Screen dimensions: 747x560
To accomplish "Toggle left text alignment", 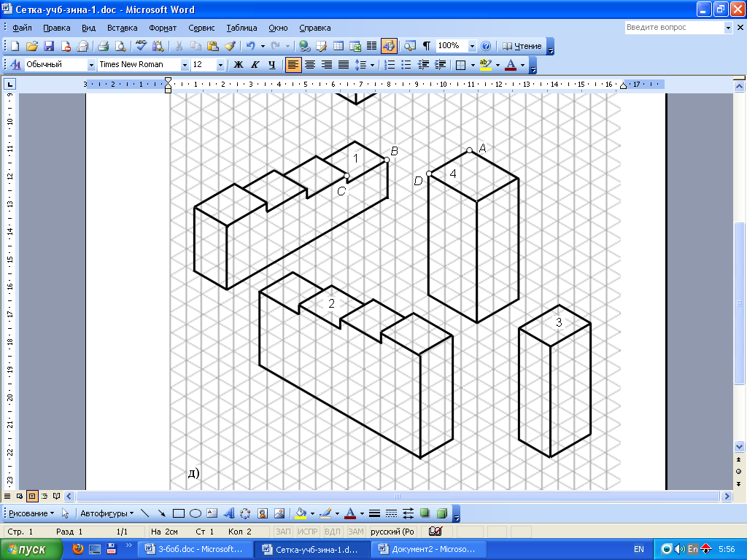I will (x=293, y=65).
